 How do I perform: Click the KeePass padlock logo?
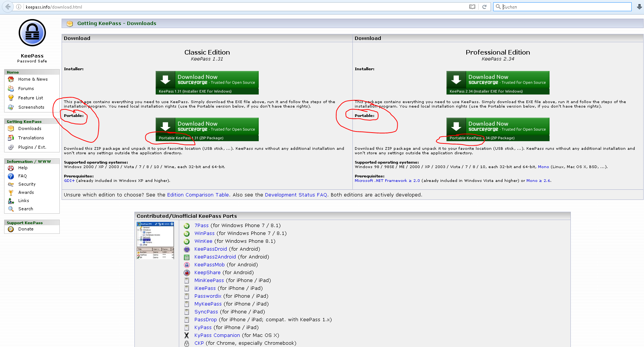point(32,33)
